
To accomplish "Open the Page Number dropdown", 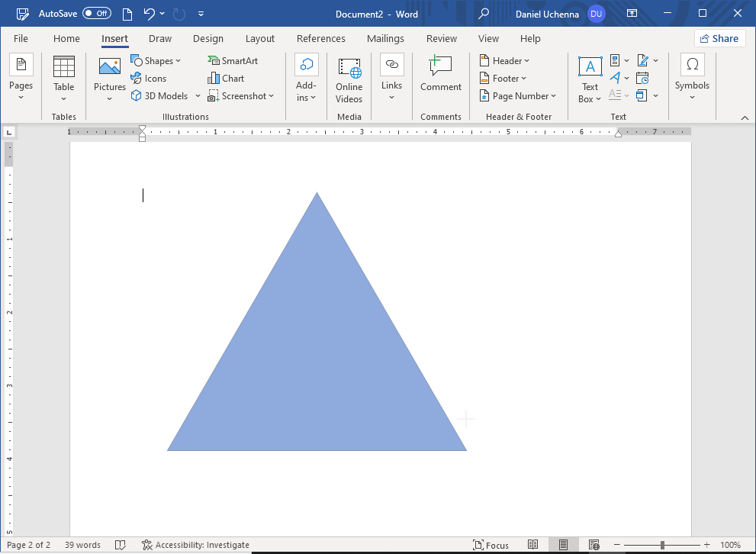I will [518, 95].
